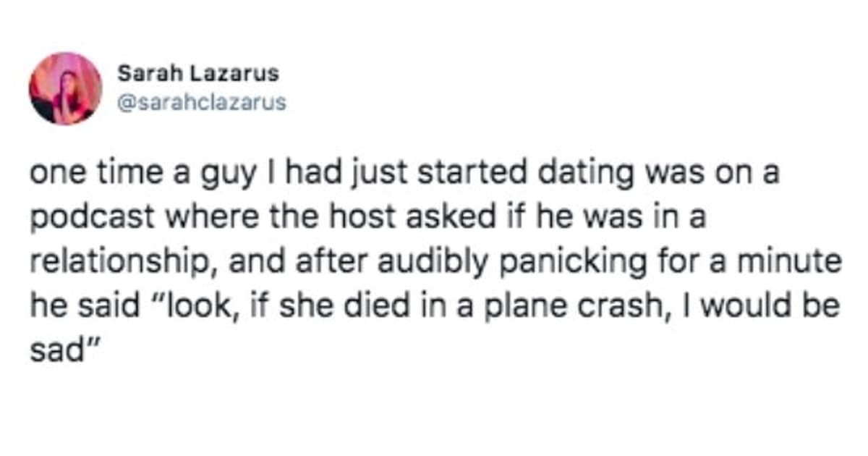
Task: Click the word "relationship," in the tweet
Action: (113, 261)
